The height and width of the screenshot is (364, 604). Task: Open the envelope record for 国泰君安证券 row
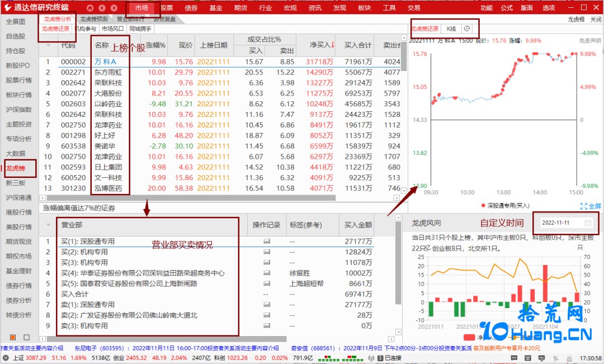[267, 283]
